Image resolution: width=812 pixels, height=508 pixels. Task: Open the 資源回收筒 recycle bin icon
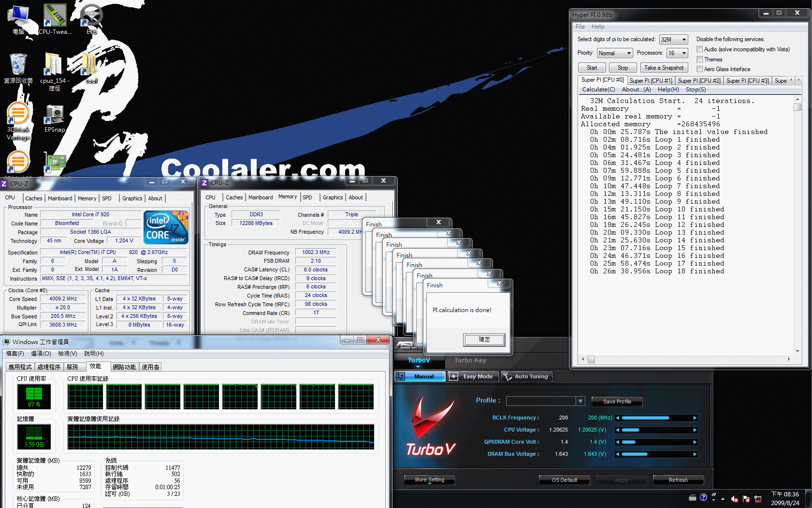(x=18, y=68)
